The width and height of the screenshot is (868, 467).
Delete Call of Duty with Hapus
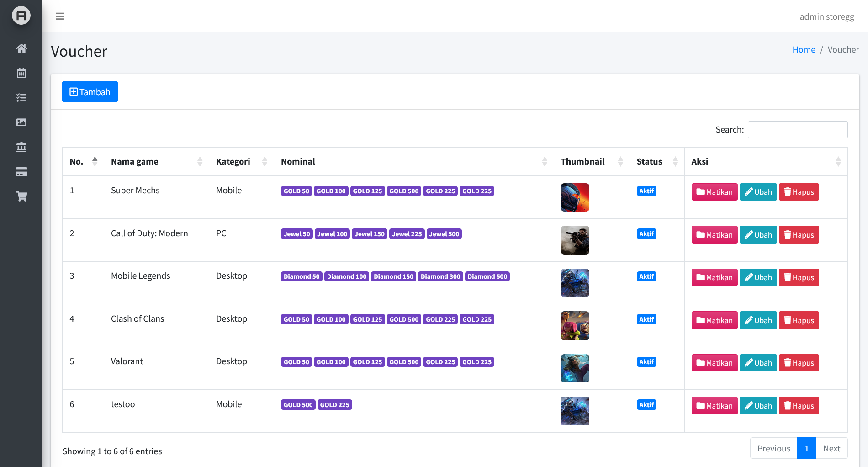pos(799,235)
